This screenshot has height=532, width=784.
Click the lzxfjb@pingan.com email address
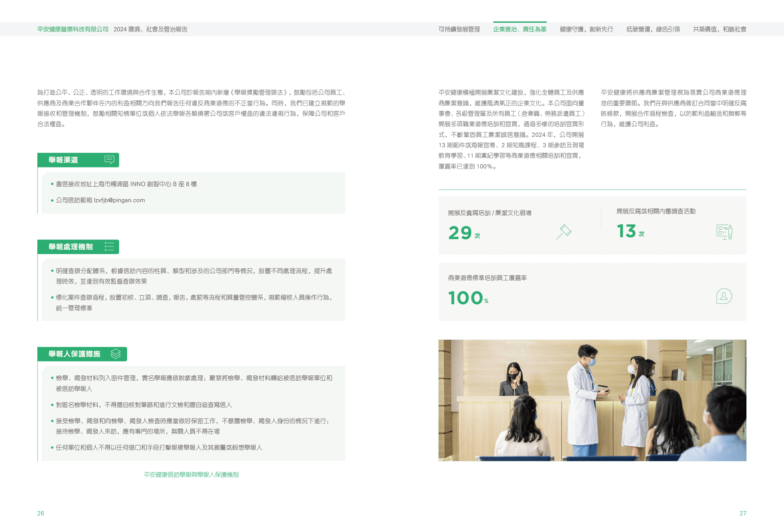(119, 200)
